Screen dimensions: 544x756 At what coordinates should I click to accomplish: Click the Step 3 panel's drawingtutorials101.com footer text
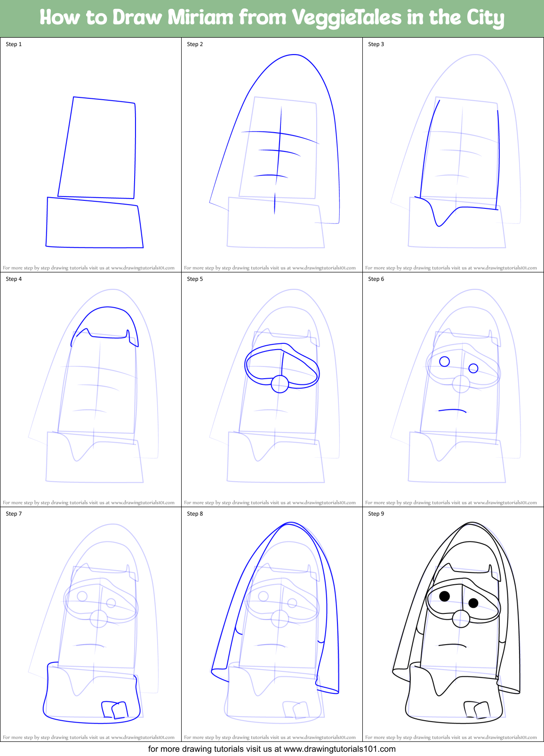click(x=451, y=268)
